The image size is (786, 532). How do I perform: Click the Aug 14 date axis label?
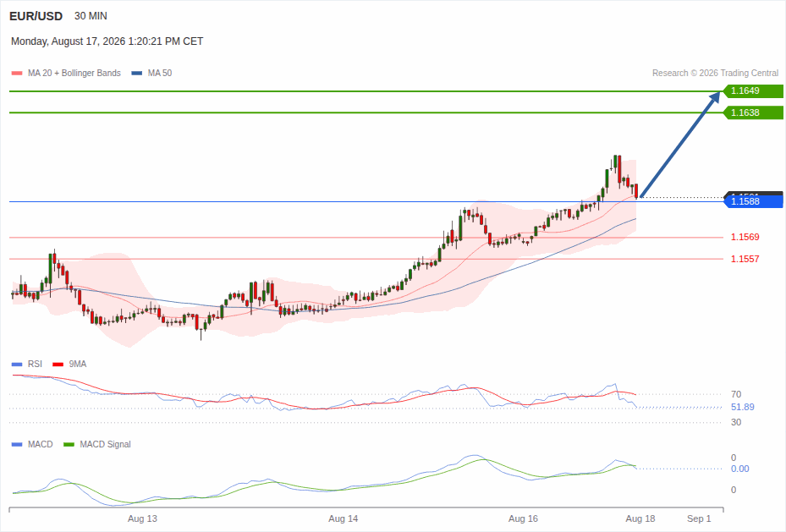(344, 518)
